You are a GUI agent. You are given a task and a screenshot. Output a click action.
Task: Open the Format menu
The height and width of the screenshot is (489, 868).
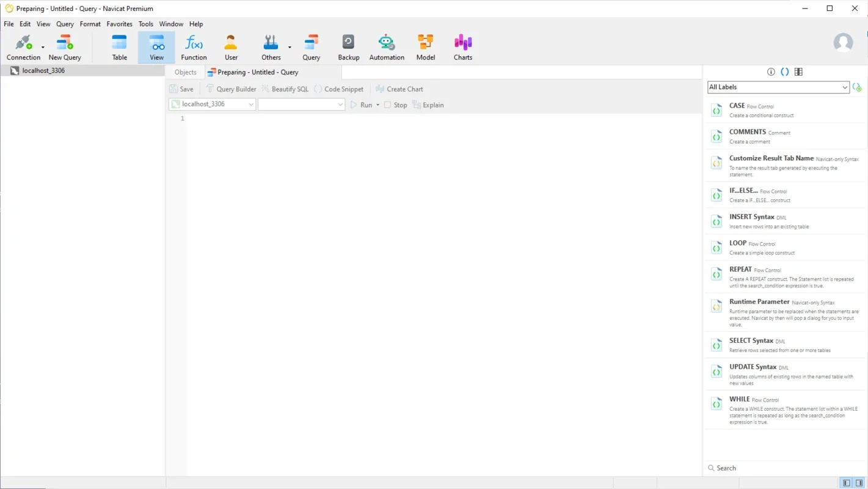(x=90, y=24)
